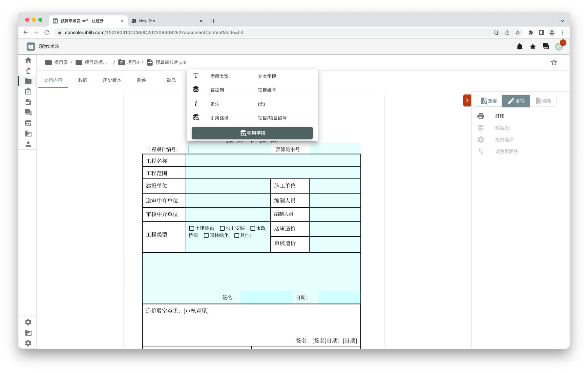Viewport: 588px width, 373px height.
Task: Switch to the 附件 tab
Action: (141, 80)
